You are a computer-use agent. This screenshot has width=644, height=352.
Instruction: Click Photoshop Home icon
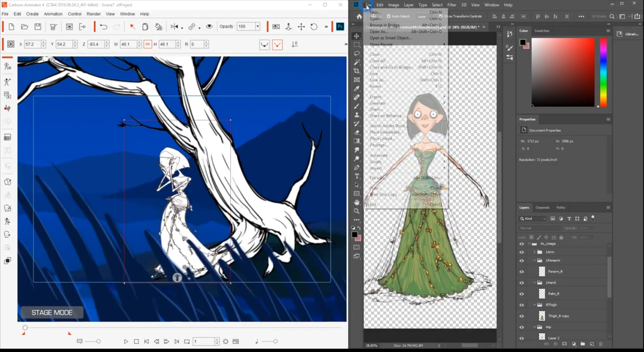[359, 17]
